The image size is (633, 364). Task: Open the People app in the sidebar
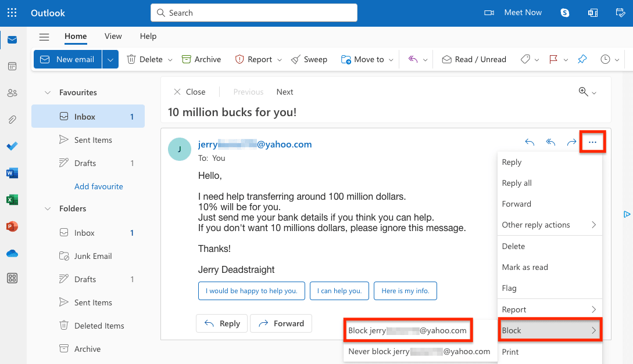click(x=12, y=93)
